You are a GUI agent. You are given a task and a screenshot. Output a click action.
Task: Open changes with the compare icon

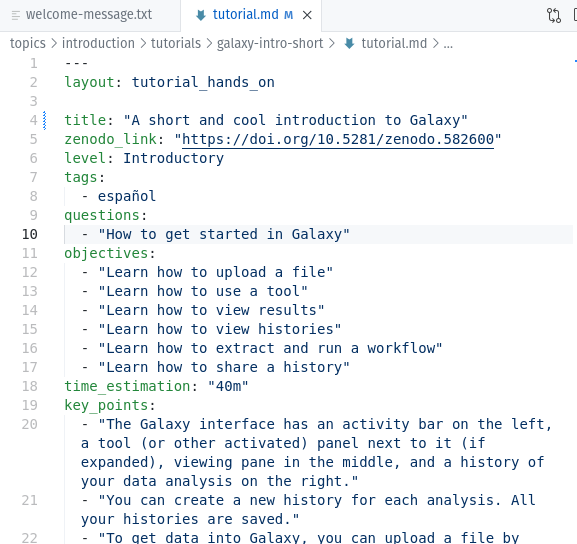click(554, 15)
